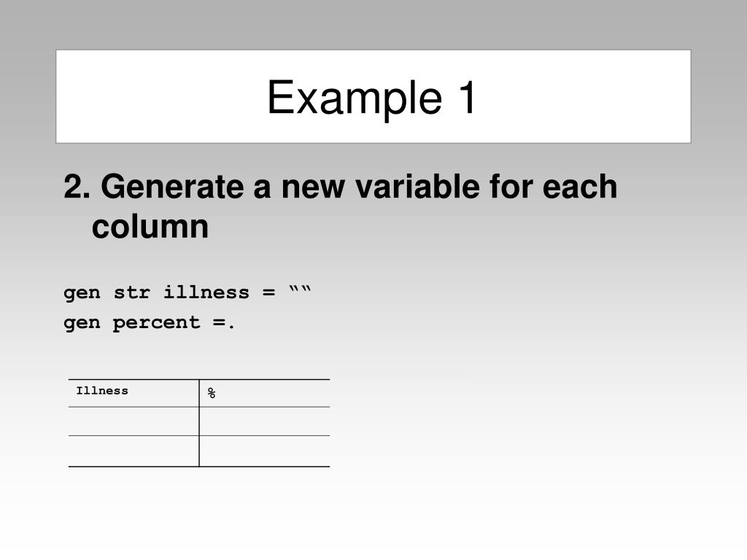This screenshot has height=560, width=747.
Task: Select the '%' table header cell
Action: coord(264,393)
